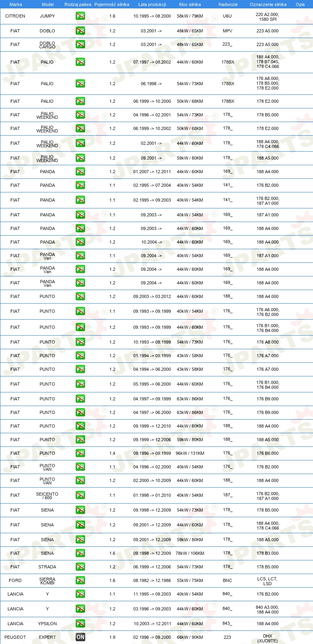Select the fuel icon in the Palio 06.1998 row

(80, 84)
